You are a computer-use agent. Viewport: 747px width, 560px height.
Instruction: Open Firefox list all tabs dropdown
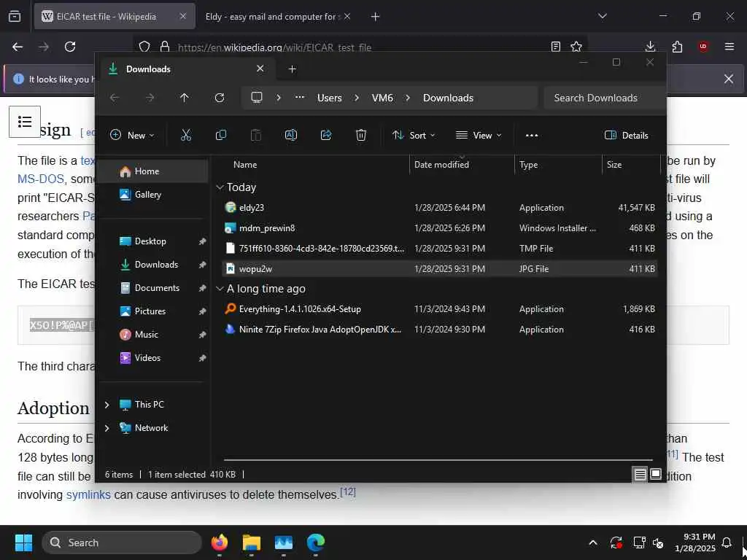point(603,16)
